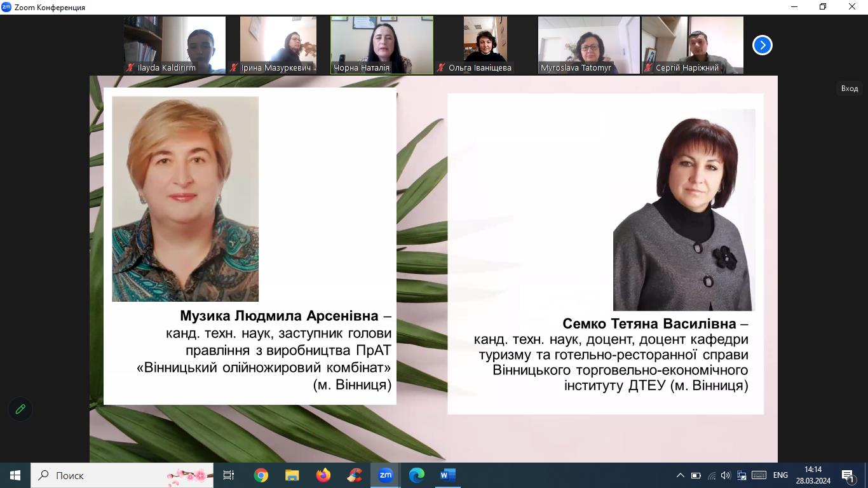Open Firefox from the taskbar
Viewport: 868px width, 488px height.
pyautogui.click(x=323, y=475)
